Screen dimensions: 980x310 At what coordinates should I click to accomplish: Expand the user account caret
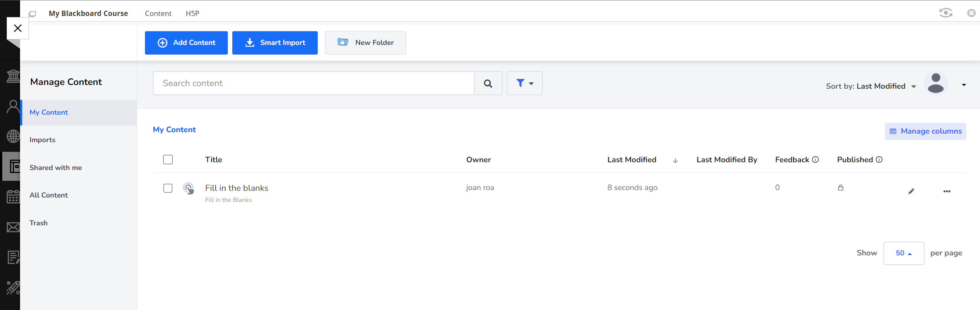click(x=964, y=85)
